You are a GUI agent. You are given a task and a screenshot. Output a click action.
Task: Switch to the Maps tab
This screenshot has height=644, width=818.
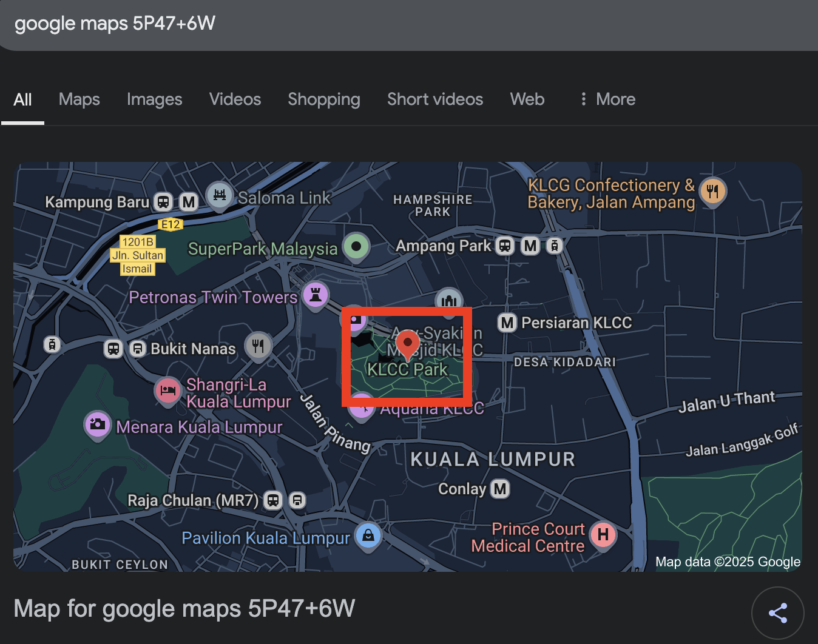tap(79, 99)
